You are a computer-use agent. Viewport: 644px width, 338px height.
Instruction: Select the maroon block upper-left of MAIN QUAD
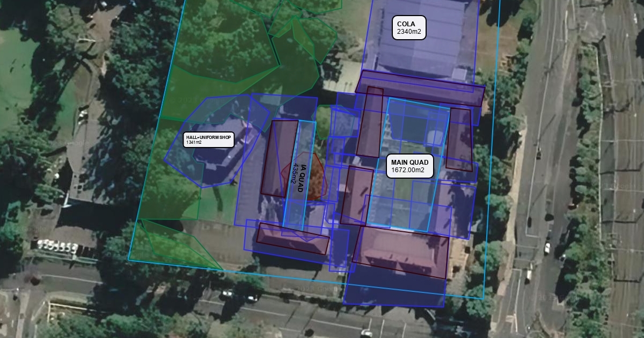(x=370, y=123)
